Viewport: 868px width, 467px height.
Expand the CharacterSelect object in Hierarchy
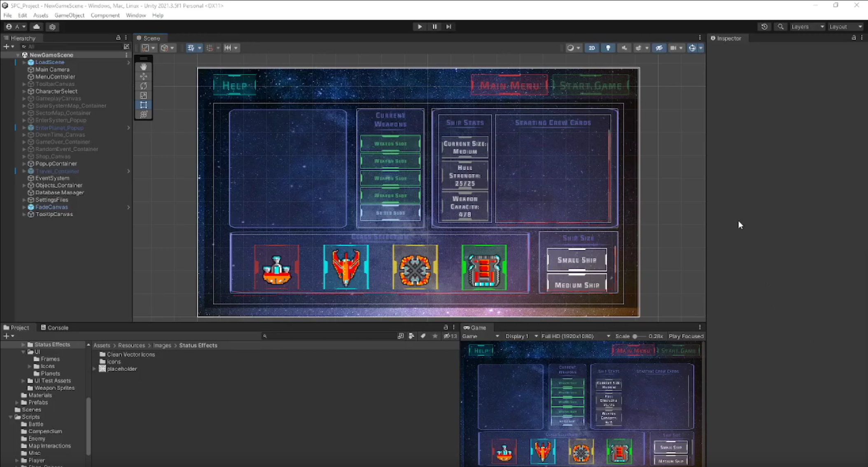click(24, 91)
